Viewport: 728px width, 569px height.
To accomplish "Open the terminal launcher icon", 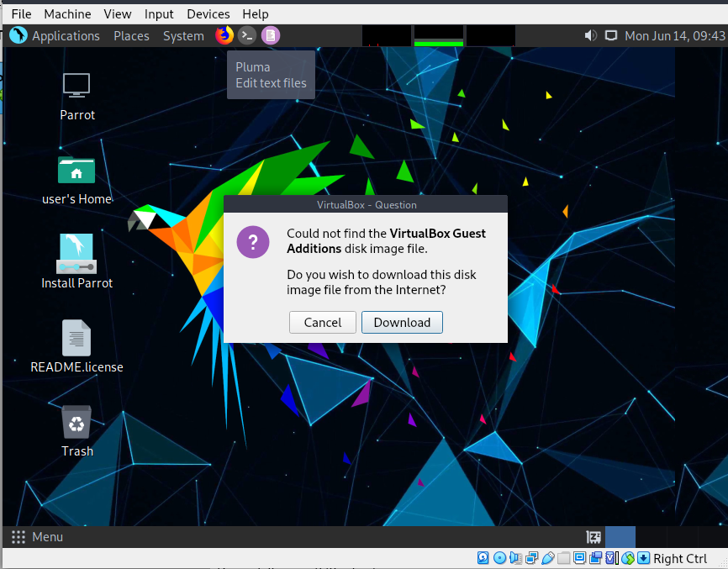I will coord(246,35).
